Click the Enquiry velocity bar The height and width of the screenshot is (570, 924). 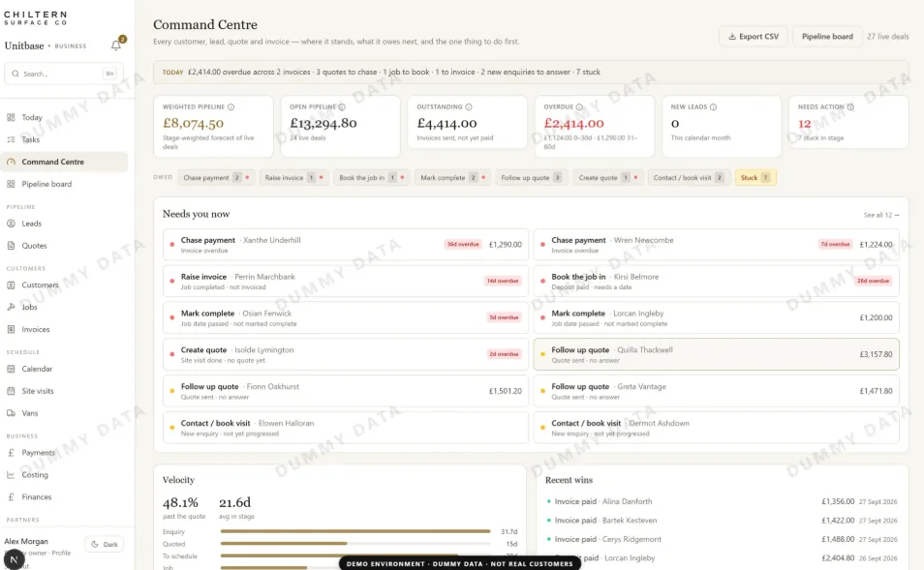pyautogui.click(x=355, y=531)
